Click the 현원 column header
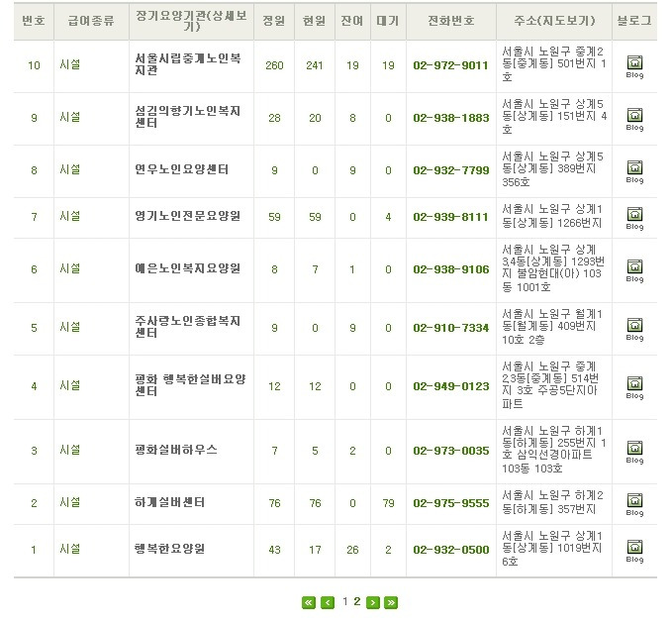Viewport: 672px width, 624px height. 315,20
